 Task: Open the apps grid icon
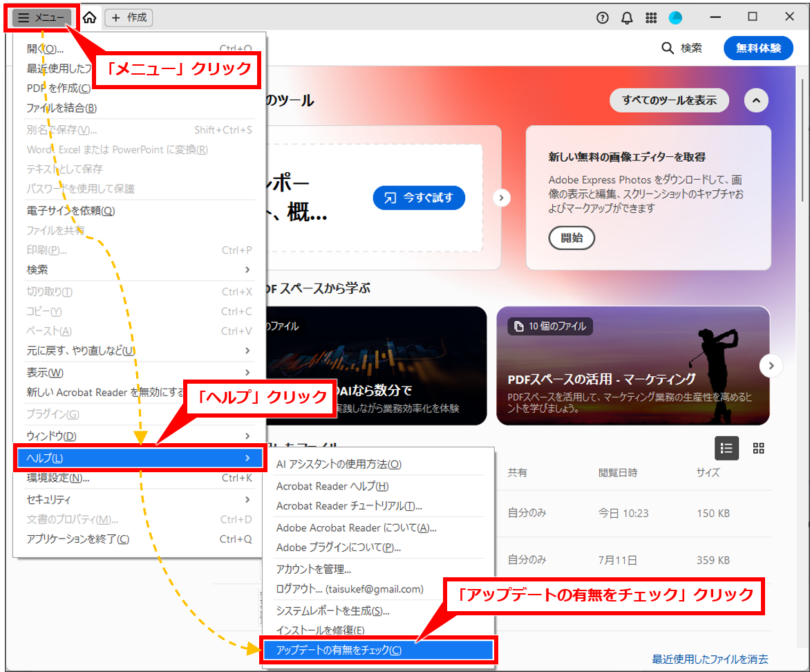(651, 18)
